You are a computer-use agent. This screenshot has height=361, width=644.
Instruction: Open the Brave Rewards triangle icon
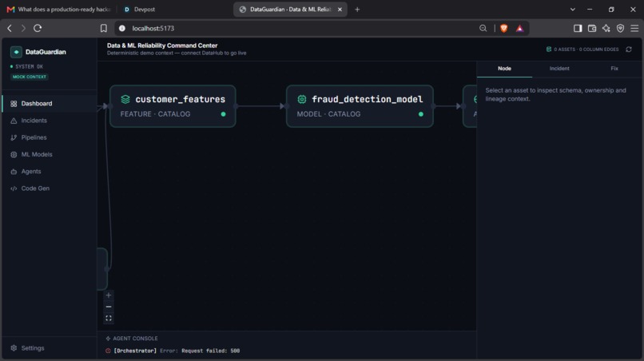(x=520, y=28)
